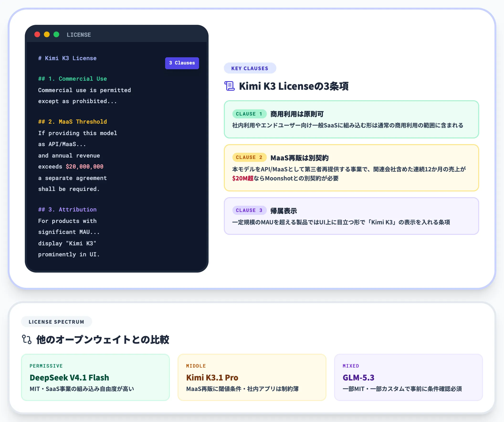Click the CLAUSE 2 yellow tag

[249, 157]
